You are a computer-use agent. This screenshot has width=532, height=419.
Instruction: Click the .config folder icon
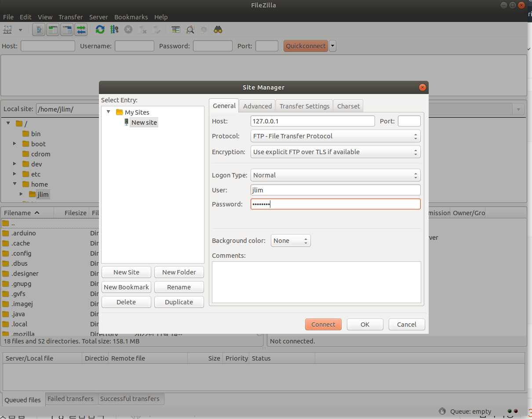pos(6,253)
